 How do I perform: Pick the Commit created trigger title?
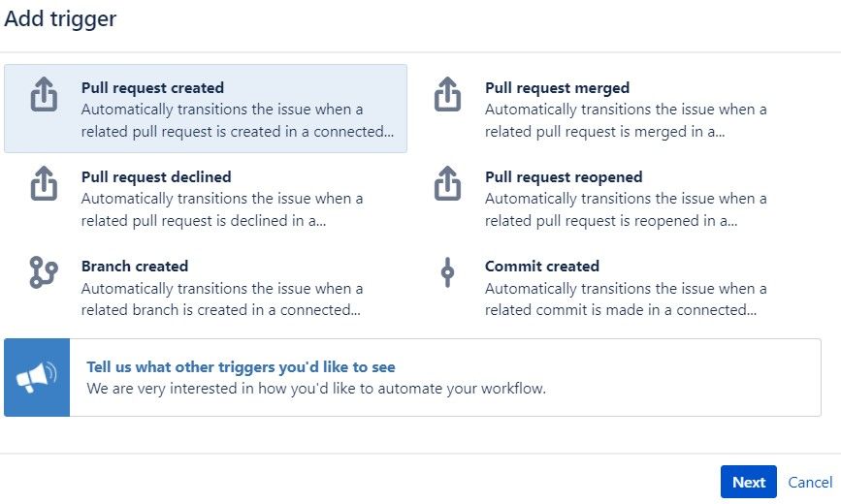542,266
